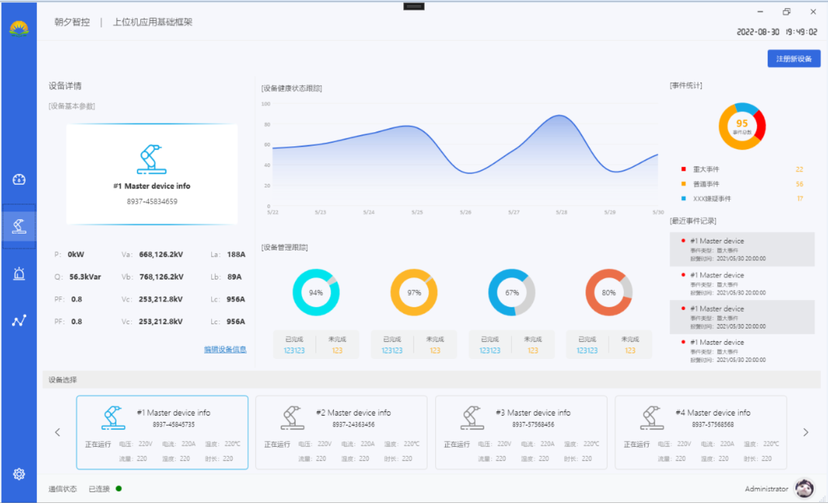Select the robot arm device sidebar icon
The width and height of the screenshot is (828, 504).
[19, 226]
